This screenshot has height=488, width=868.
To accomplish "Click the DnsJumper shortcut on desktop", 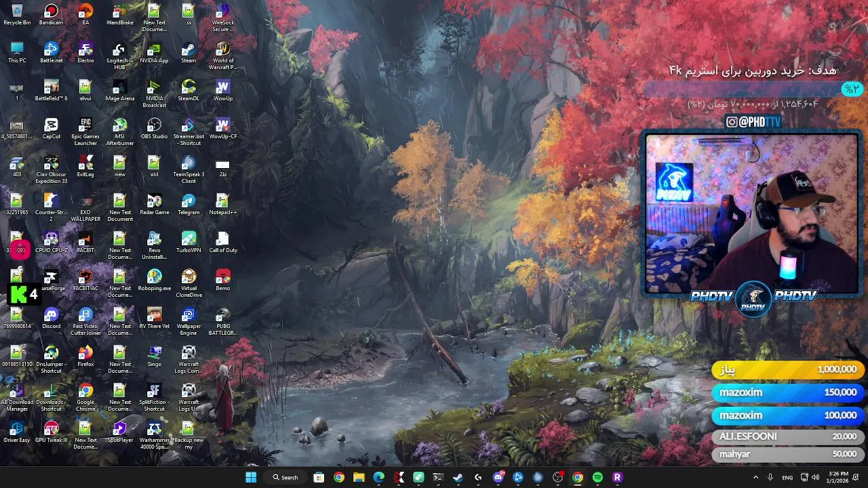I will click(x=52, y=359).
